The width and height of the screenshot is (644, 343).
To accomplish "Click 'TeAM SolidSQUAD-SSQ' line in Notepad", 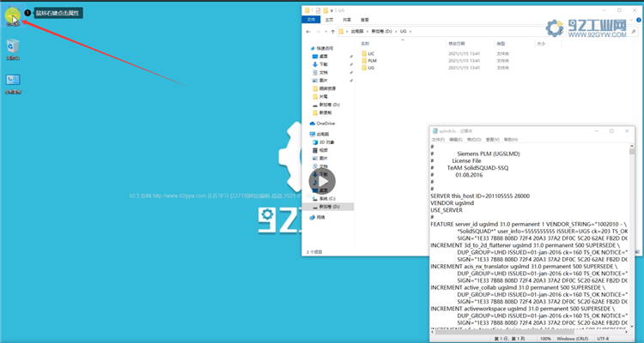I will coord(477,168).
